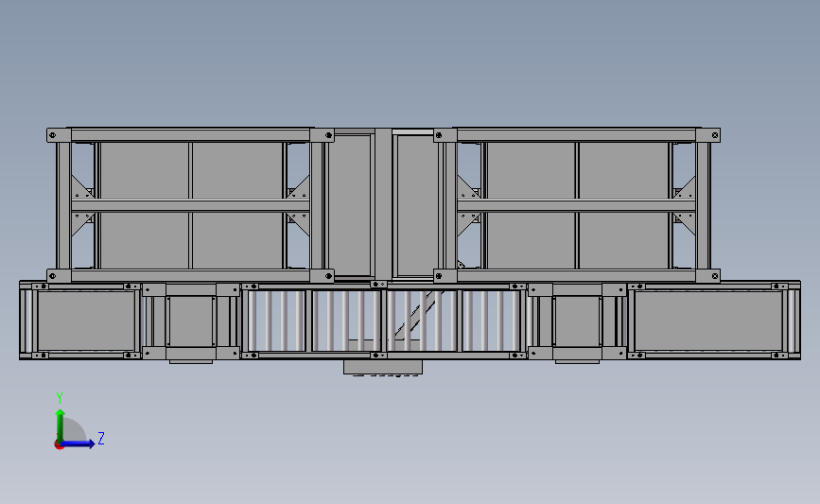This screenshot has width=820, height=504.
Task: Pick the small square panel on the lower right conveyor
Action: coord(577,321)
